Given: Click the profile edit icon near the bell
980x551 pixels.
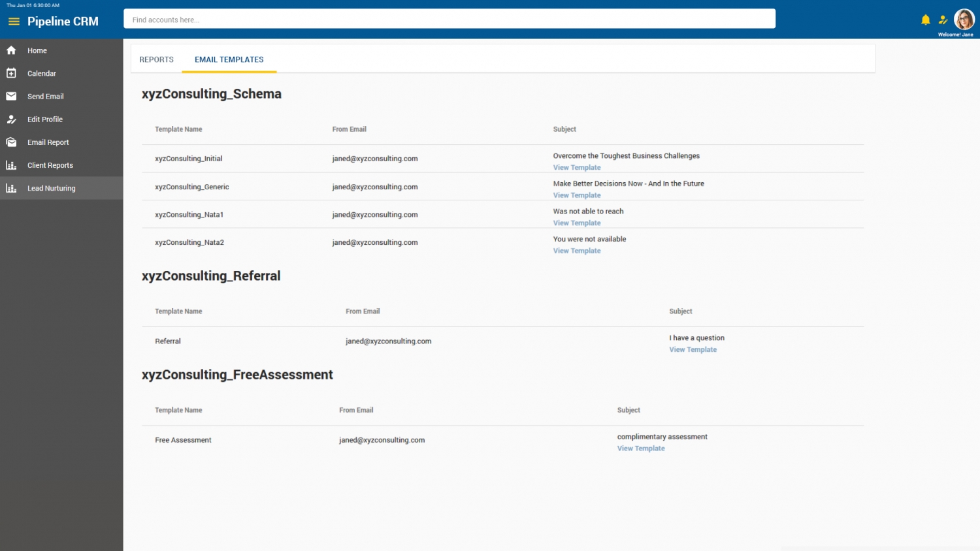Looking at the screenshot, I should click(x=943, y=20).
